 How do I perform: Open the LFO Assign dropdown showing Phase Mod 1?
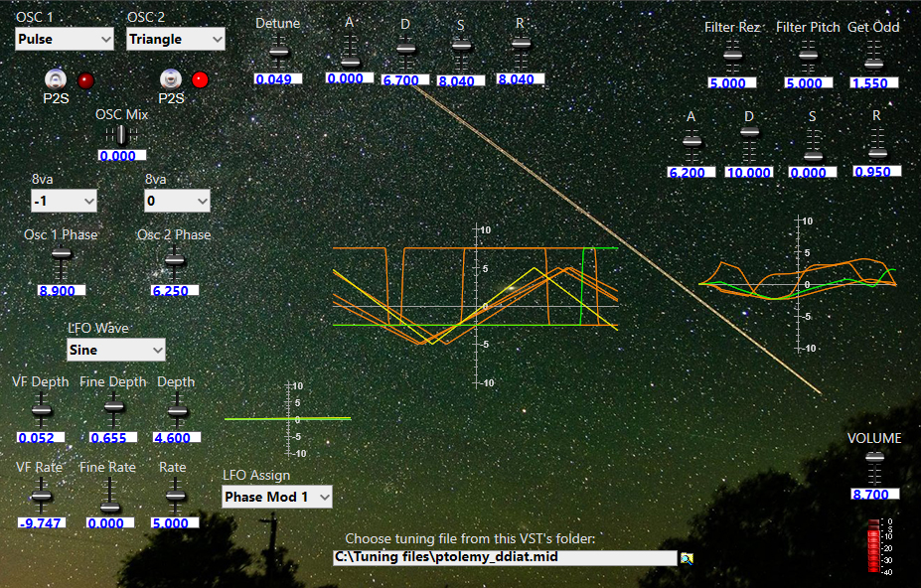point(277,497)
